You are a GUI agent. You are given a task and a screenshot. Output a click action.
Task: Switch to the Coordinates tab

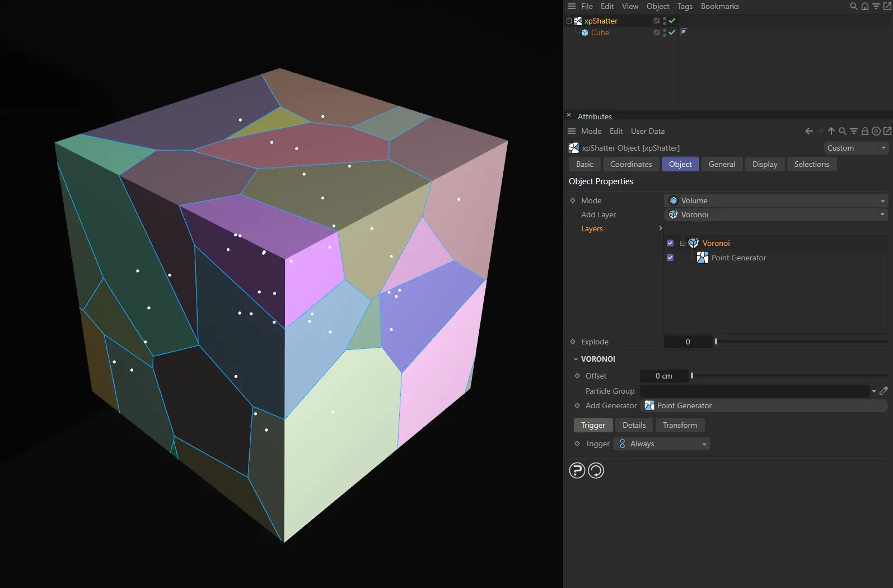631,164
